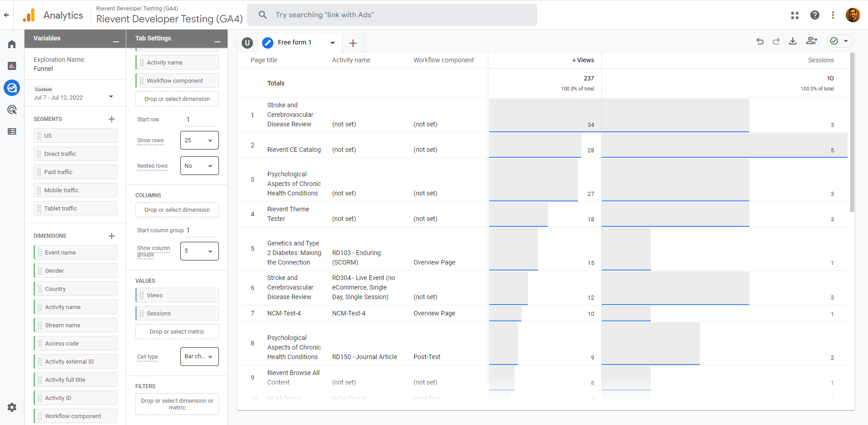Open the Help question mark icon
Viewport: 868px width, 425px height.
pos(815,15)
